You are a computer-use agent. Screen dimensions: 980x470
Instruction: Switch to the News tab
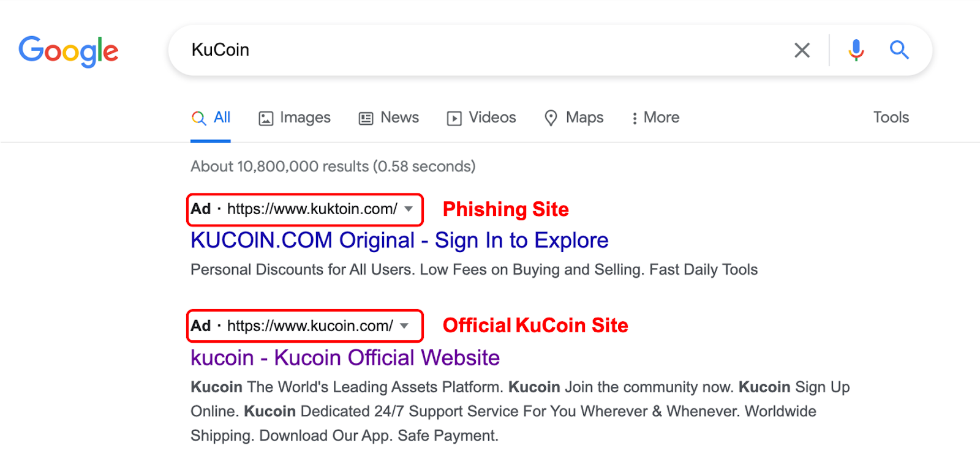pos(399,117)
